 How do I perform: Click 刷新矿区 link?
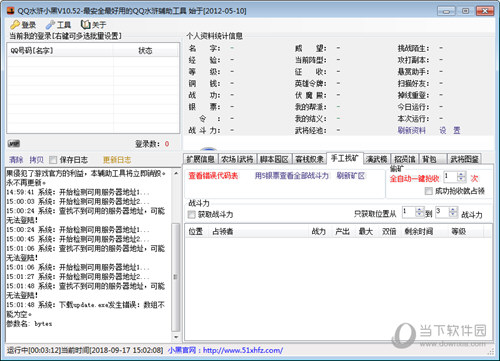(351, 176)
